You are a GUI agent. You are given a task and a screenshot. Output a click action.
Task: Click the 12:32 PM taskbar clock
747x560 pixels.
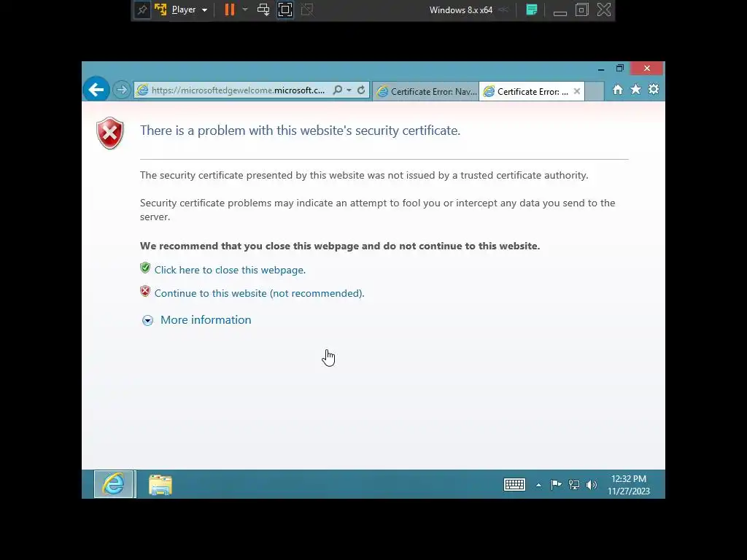click(x=628, y=485)
